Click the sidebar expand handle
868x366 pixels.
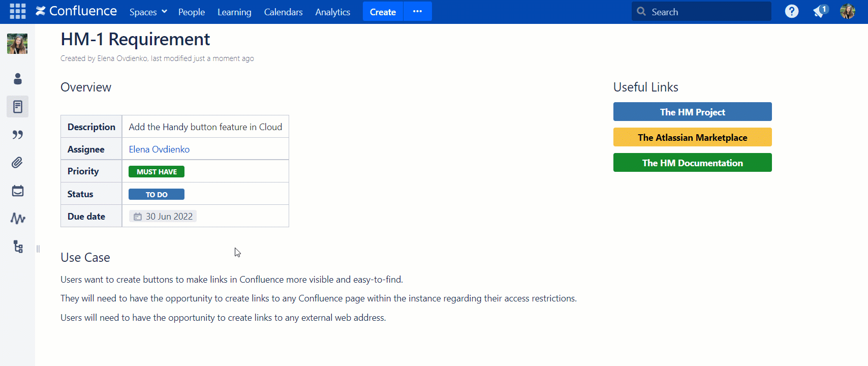[38, 249]
